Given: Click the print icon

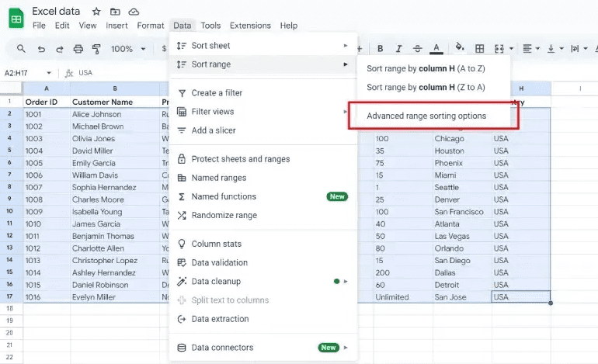Looking at the screenshot, I should coord(78,48).
